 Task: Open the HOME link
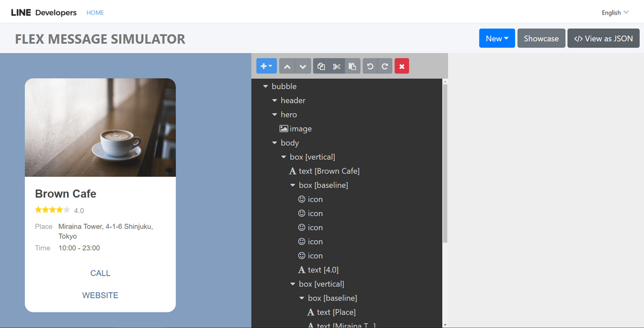tap(95, 13)
